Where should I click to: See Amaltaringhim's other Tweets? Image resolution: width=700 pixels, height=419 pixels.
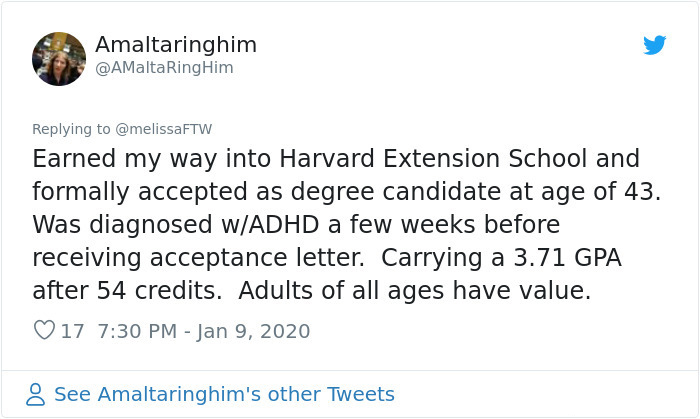coord(224,394)
